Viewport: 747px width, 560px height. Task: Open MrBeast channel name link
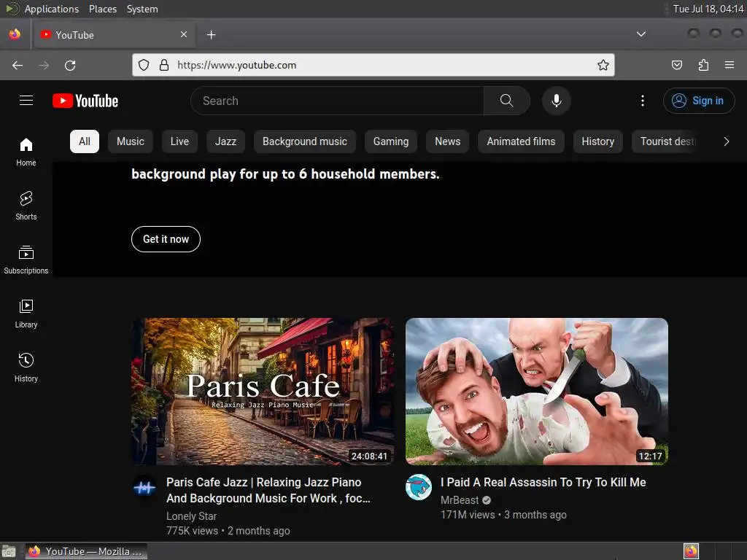(460, 500)
